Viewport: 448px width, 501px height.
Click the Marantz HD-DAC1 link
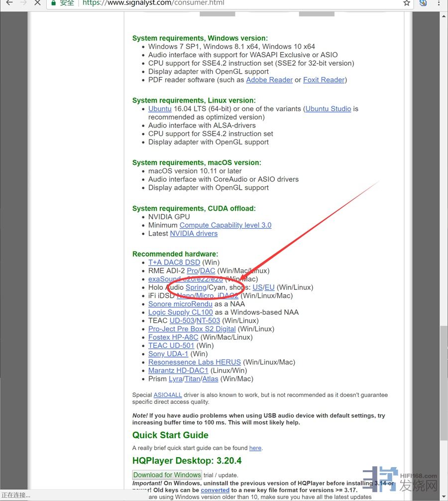178,371
